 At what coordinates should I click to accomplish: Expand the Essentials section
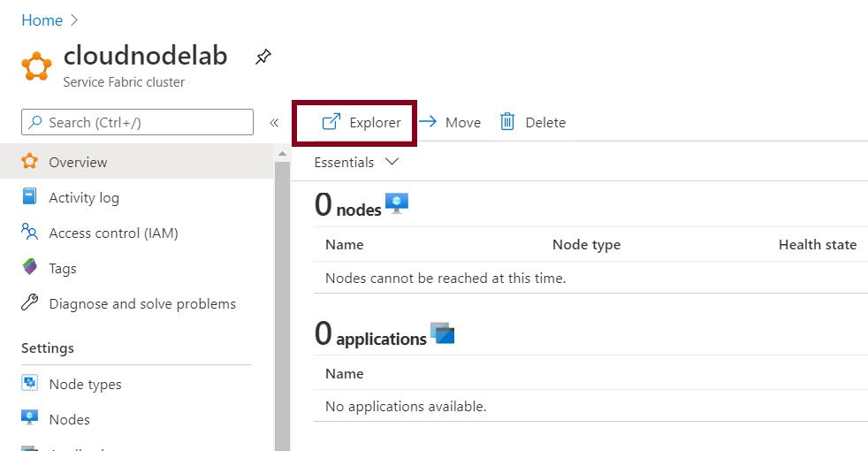tap(356, 163)
